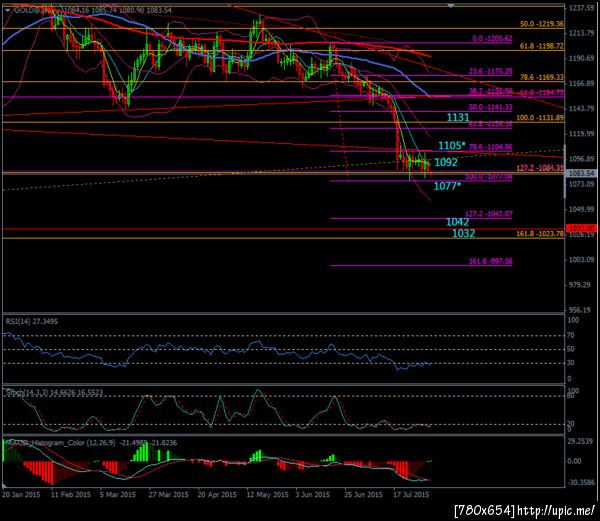Select the 0.0 -1205.62 Fibonacci label
This screenshot has width=600, height=521.
click(x=492, y=38)
